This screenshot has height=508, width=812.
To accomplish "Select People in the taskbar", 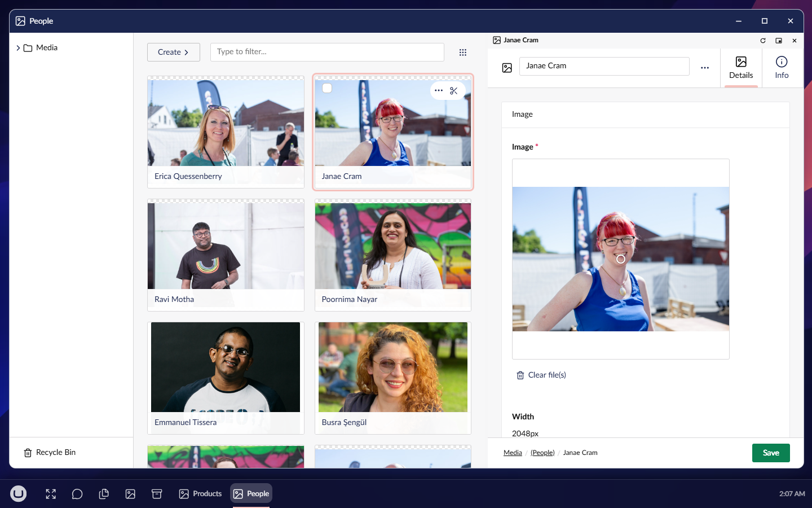I will point(251,494).
